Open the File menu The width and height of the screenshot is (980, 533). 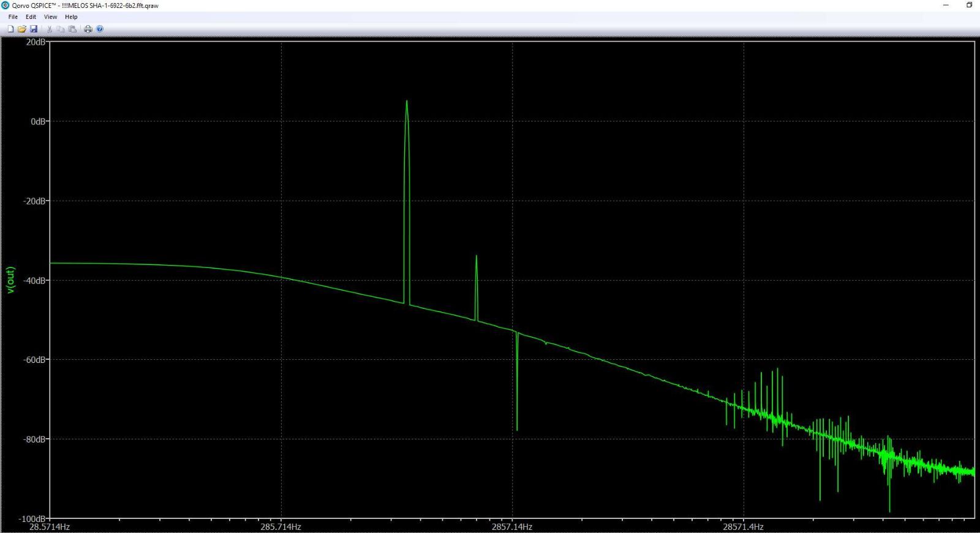(x=13, y=17)
